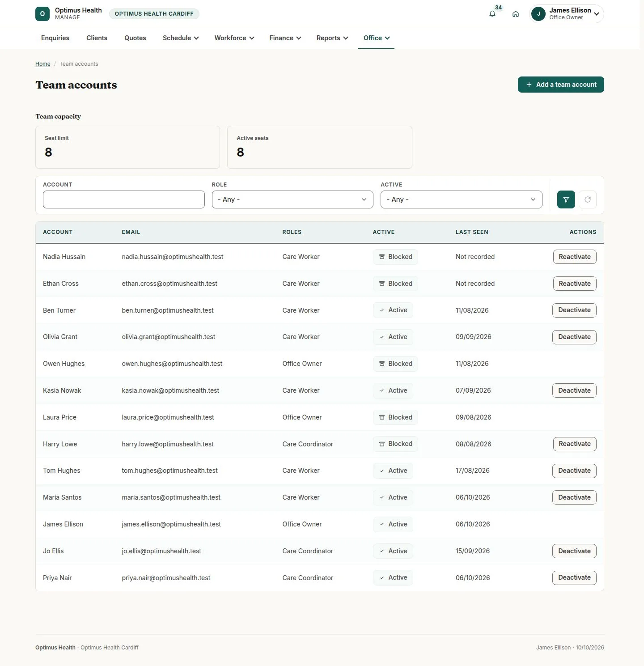The height and width of the screenshot is (666, 644).
Task: Deactivate Priya Nair's account
Action: coord(574,578)
